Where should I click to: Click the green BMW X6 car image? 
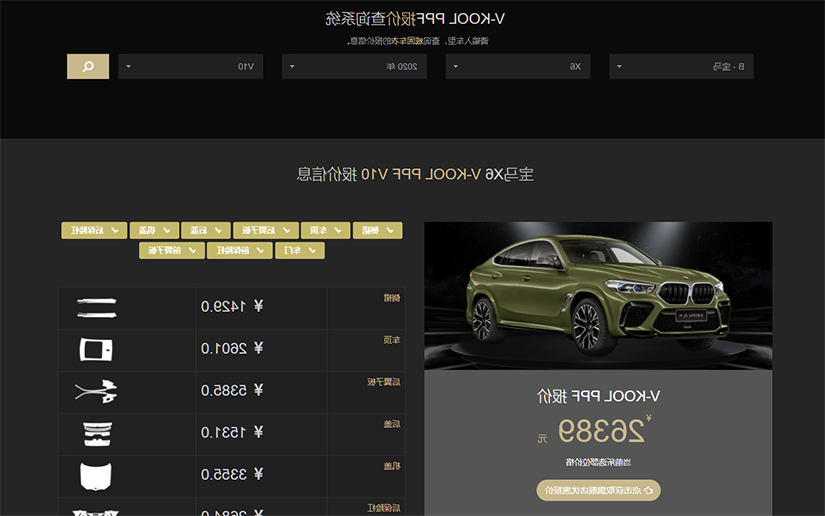point(598,296)
